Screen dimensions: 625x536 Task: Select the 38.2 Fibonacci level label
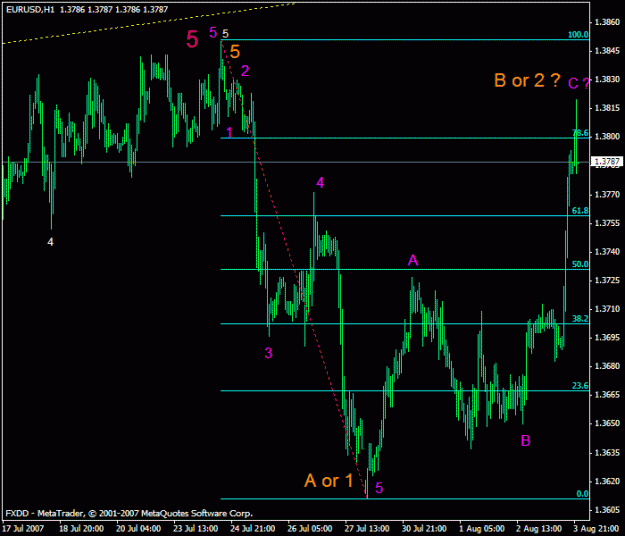click(580, 318)
